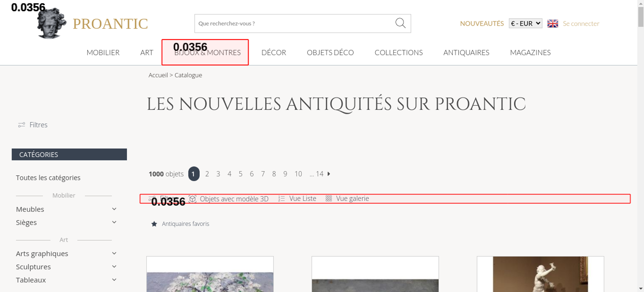Select Toutes les catégories
The height and width of the screenshot is (292, 644).
pos(48,178)
